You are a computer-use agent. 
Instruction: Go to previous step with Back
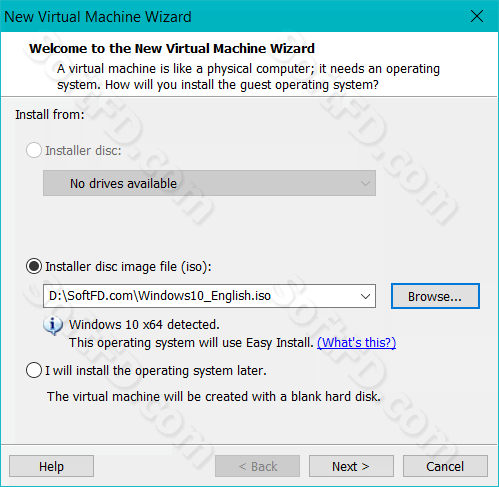coord(257,466)
